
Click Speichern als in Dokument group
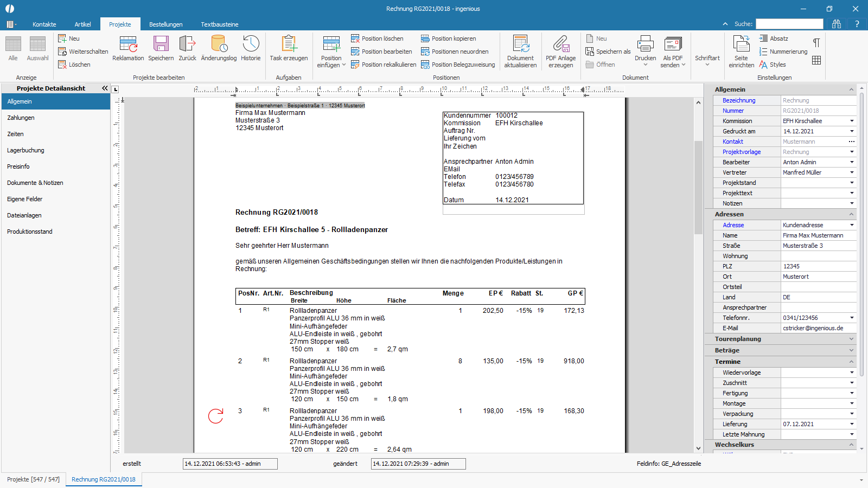608,52
